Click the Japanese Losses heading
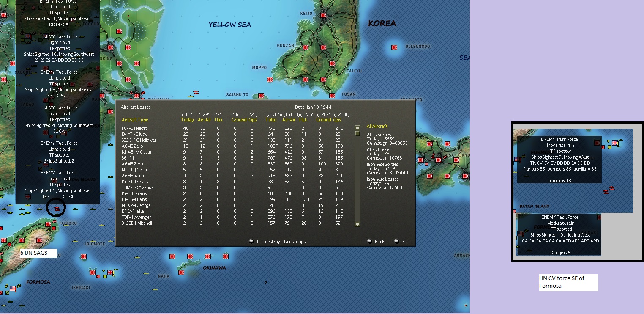644x314 pixels. pyautogui.click(x=382, y=179)
